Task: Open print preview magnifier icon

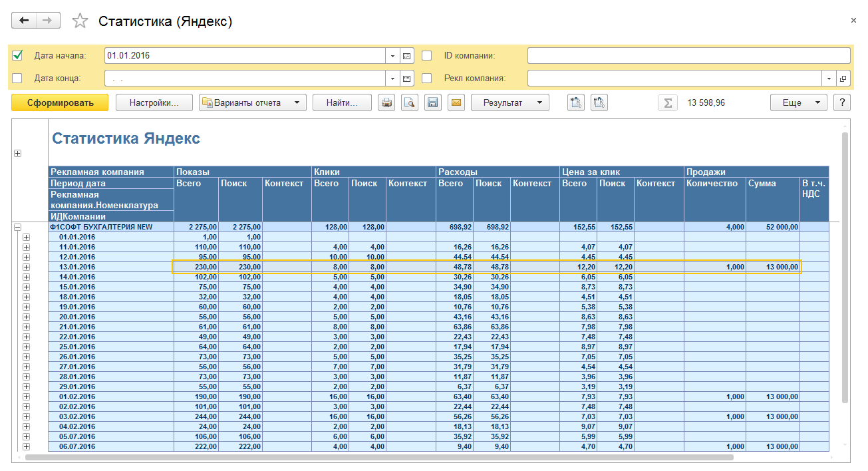Action: (410, 102)
